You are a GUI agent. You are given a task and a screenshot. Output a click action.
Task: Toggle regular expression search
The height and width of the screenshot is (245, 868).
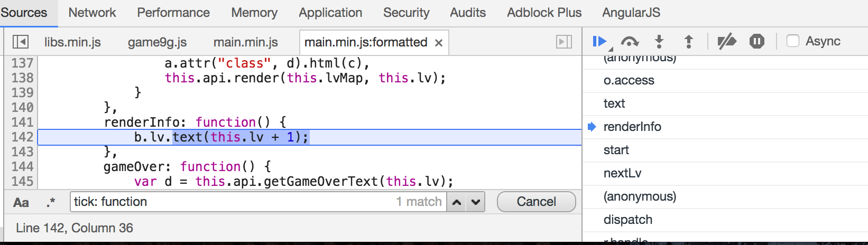51,202
